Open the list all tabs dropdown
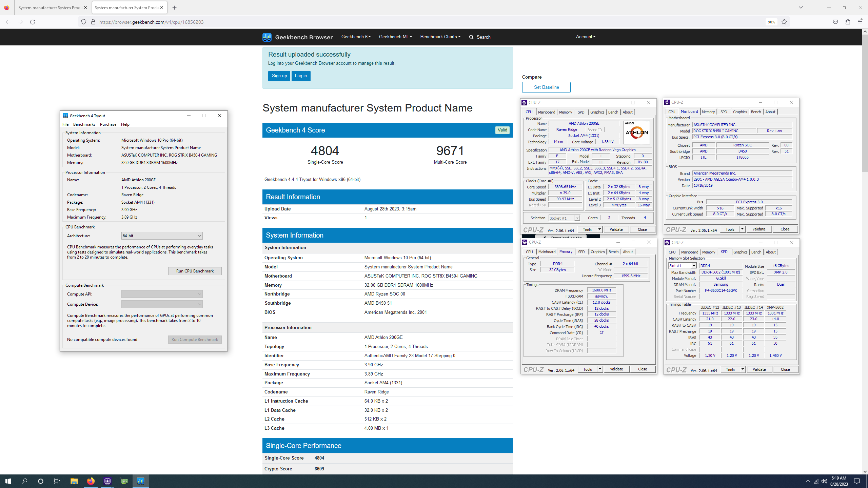Screen dimensions: 868x488 (x=801, y=7)
